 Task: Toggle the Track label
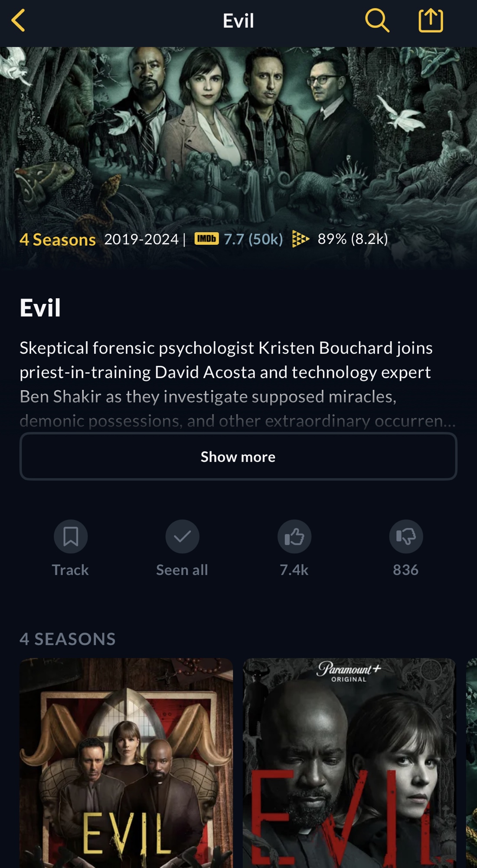(x=70, y=570)
